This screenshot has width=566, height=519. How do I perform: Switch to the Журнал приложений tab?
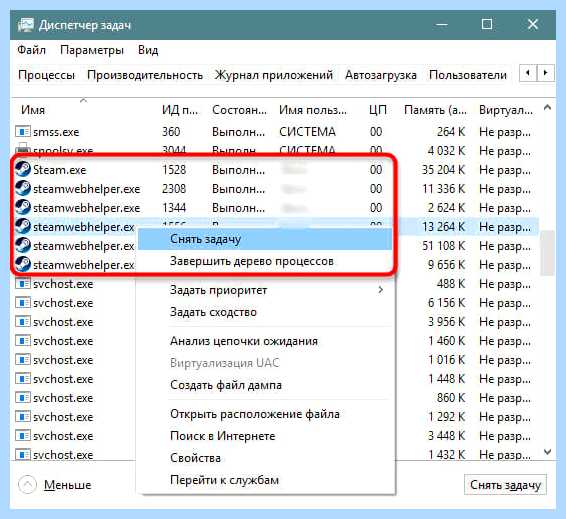274,75
